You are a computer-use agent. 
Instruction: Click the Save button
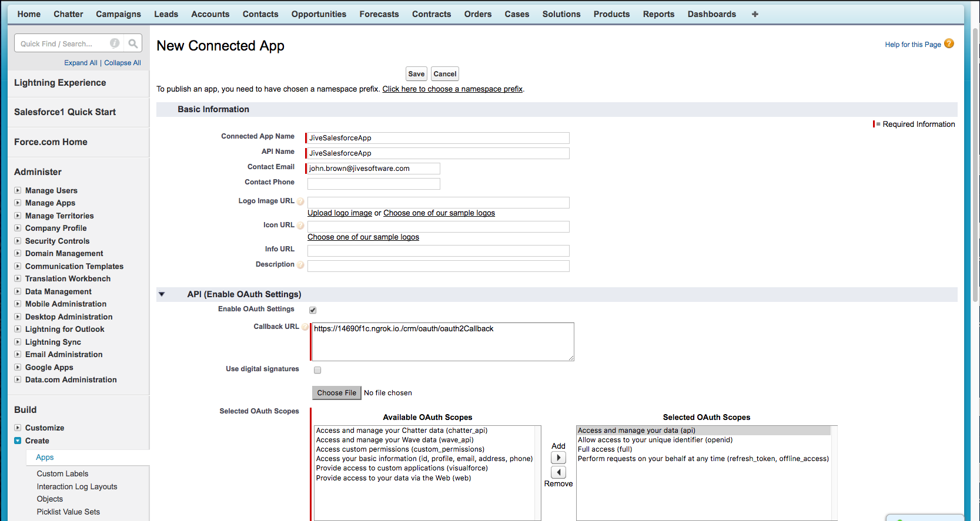[x=416, y=73]
